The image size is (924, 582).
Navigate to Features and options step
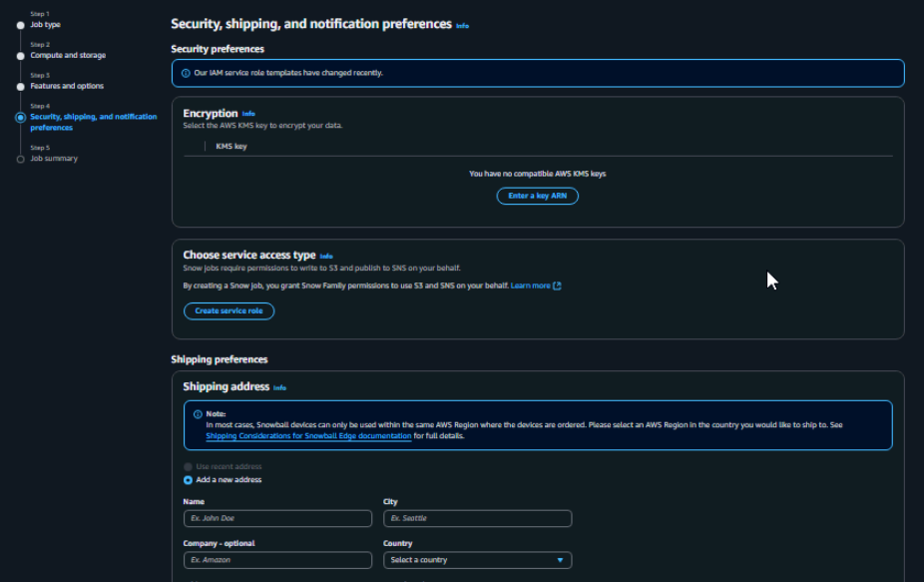tap(67, 87)
